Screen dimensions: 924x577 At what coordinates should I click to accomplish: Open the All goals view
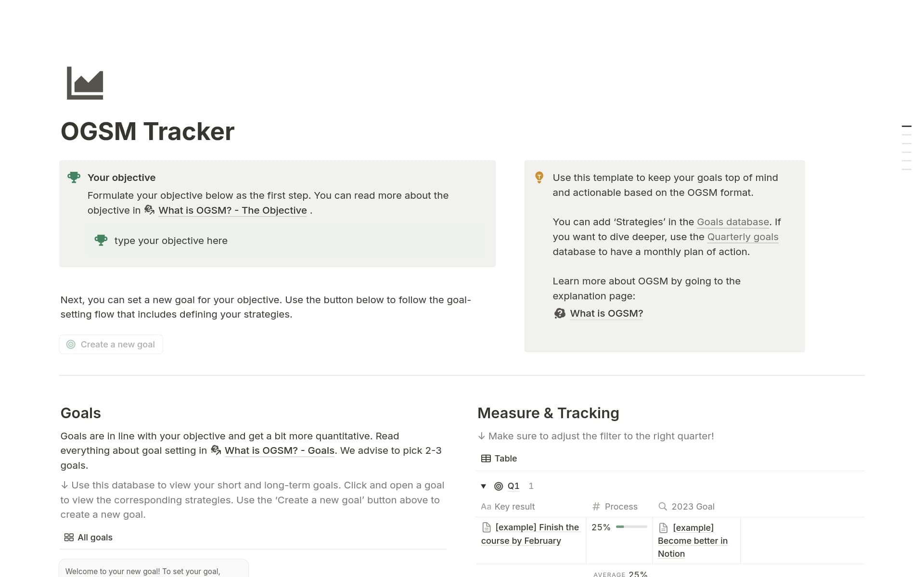tap(95, 537)
